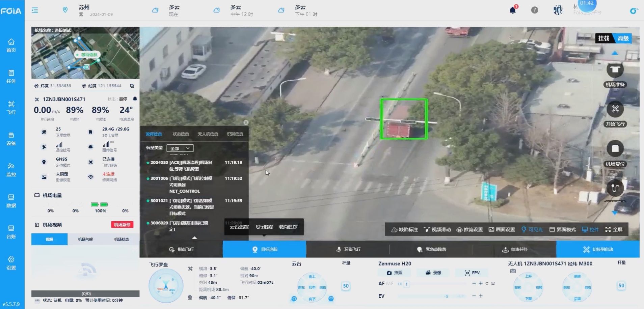Select the 指点飞行 point flight mode
The image size is (644, 309).
click(x=181, y=249)
